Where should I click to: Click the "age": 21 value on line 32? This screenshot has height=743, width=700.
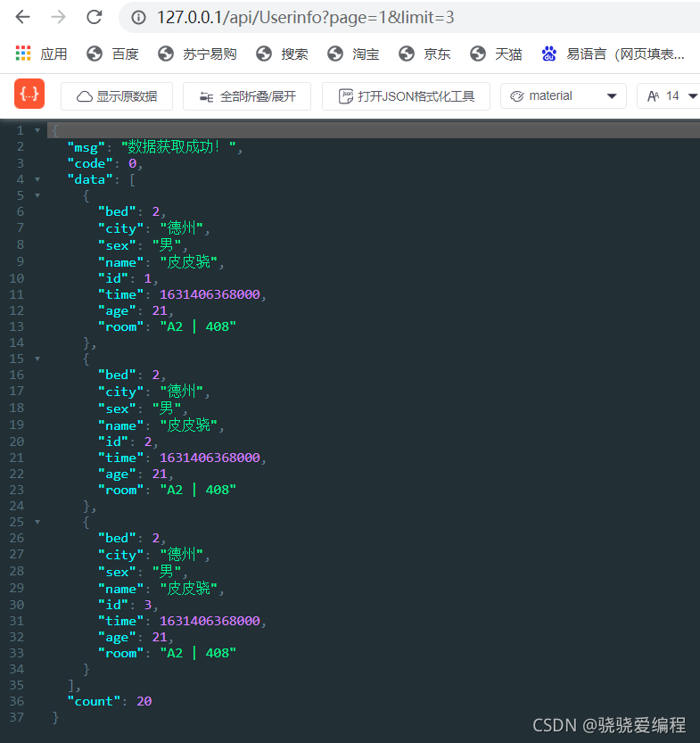[160, 637]
